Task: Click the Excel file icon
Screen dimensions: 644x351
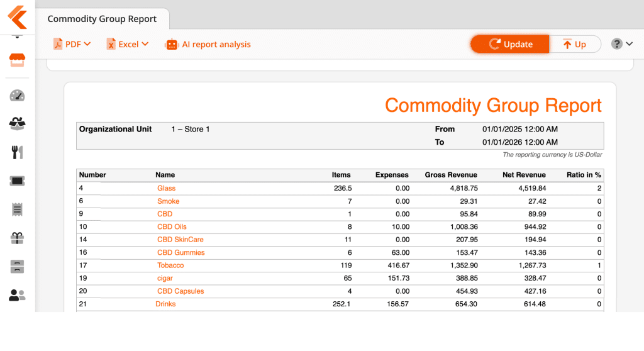Action: pos(111,44)
